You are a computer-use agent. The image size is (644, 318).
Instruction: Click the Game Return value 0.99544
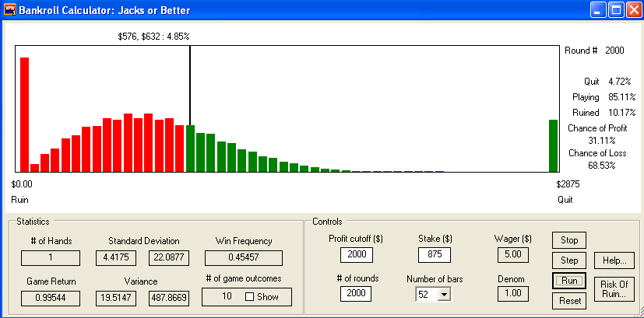pos(51,299)
